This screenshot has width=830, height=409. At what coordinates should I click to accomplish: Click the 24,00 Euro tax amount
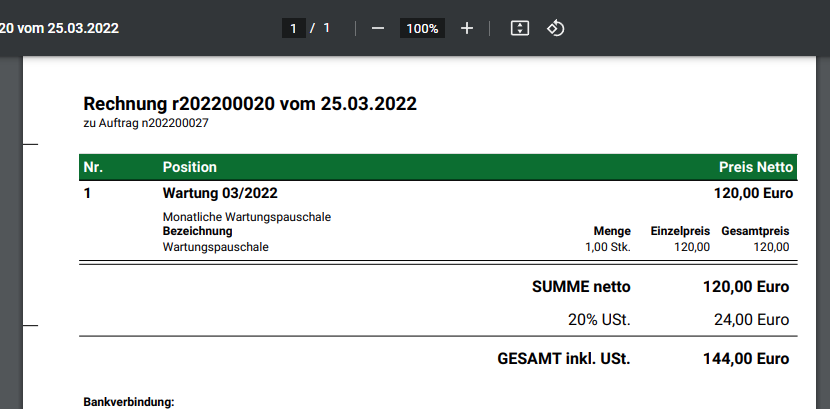coord(750,320)
